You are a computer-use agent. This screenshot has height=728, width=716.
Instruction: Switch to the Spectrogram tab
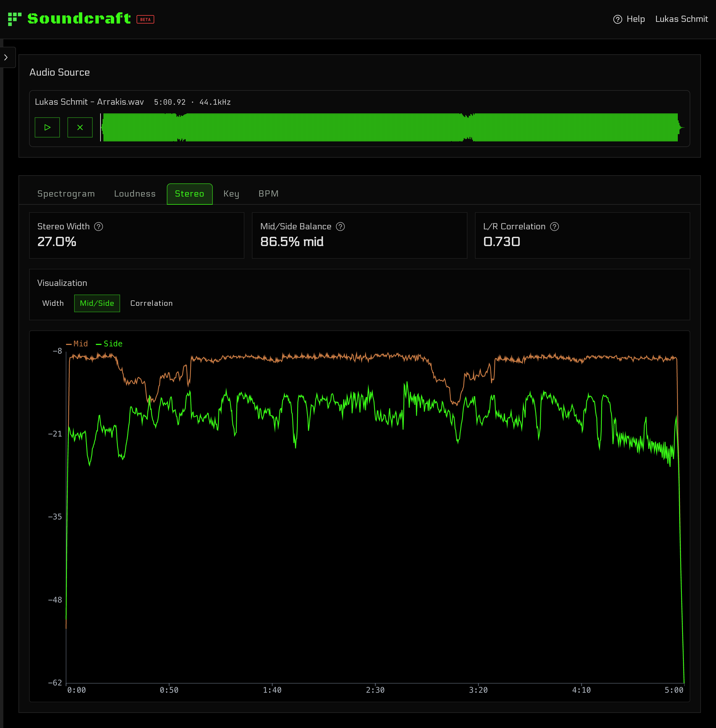[66, 194]
